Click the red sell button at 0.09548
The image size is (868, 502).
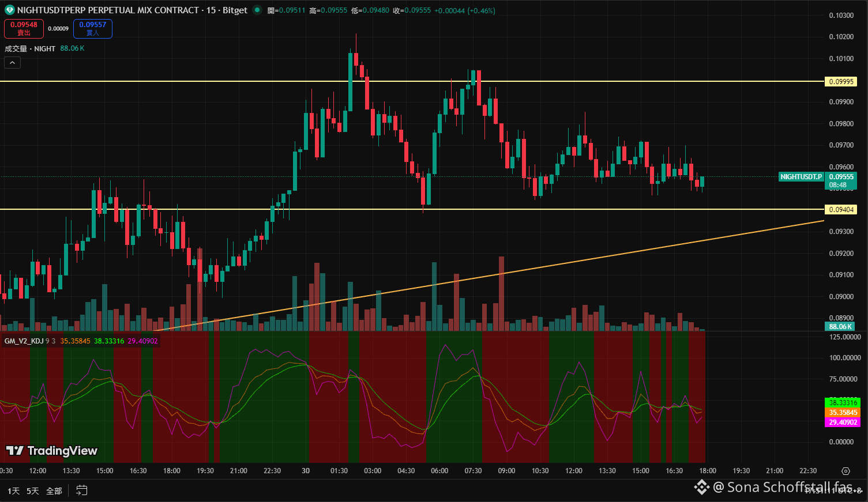click(24, 28)
